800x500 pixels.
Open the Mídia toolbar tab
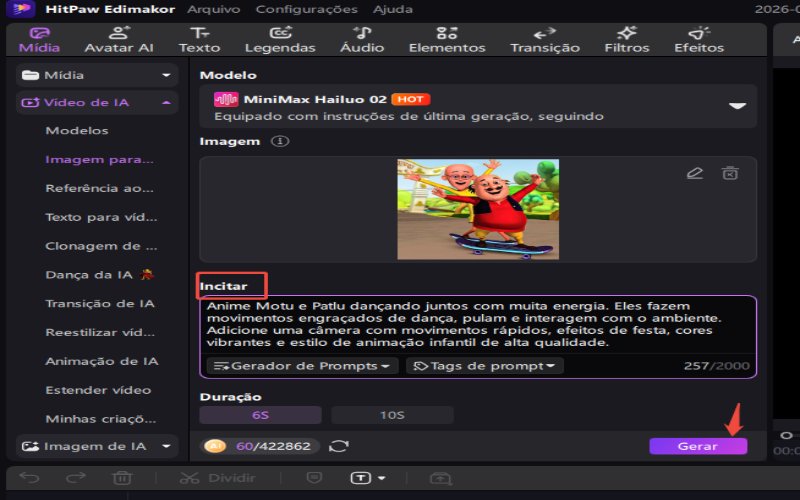(x=39, y=40)
